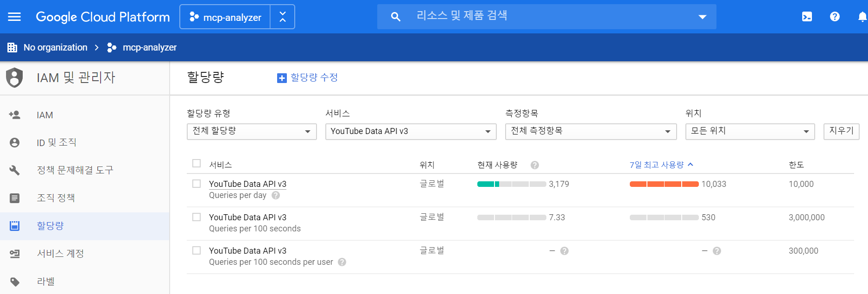Click the 지우기 clear filters button
The width and height of the screenshot is (868, 294).
841,131
